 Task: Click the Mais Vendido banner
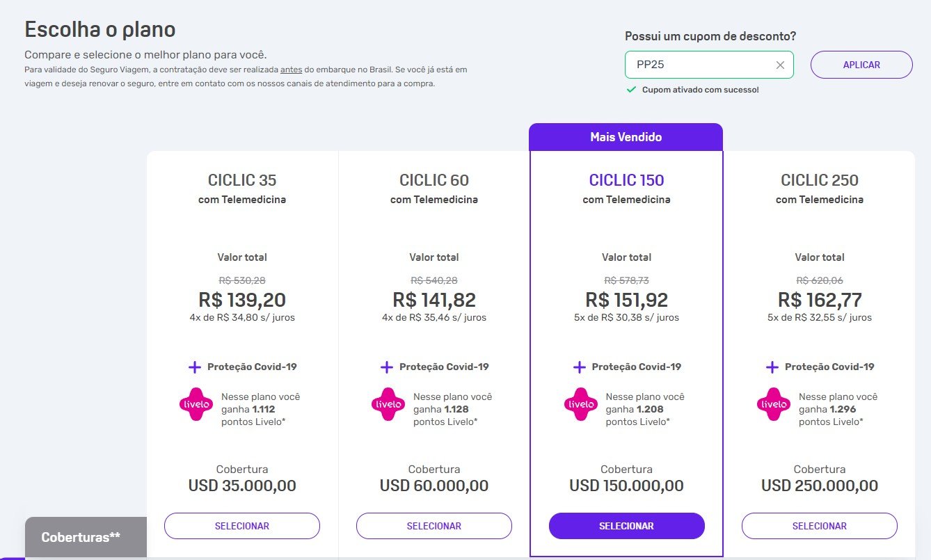pos(626,137)
